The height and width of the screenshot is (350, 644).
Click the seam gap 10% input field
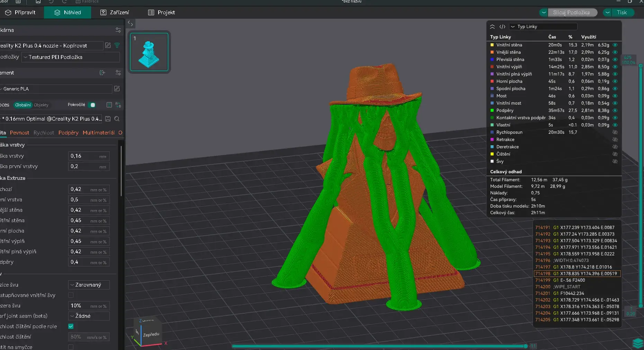(x=89, y=306)
